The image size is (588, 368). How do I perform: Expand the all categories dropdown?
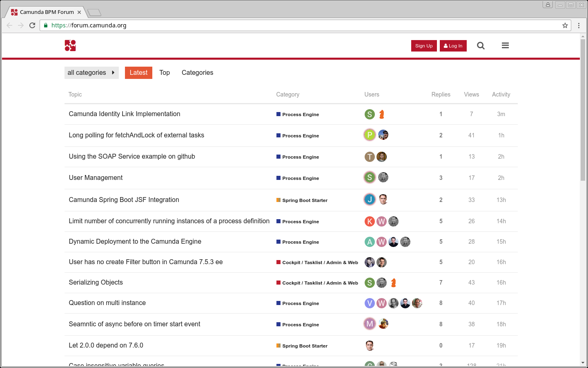point(91,73)
